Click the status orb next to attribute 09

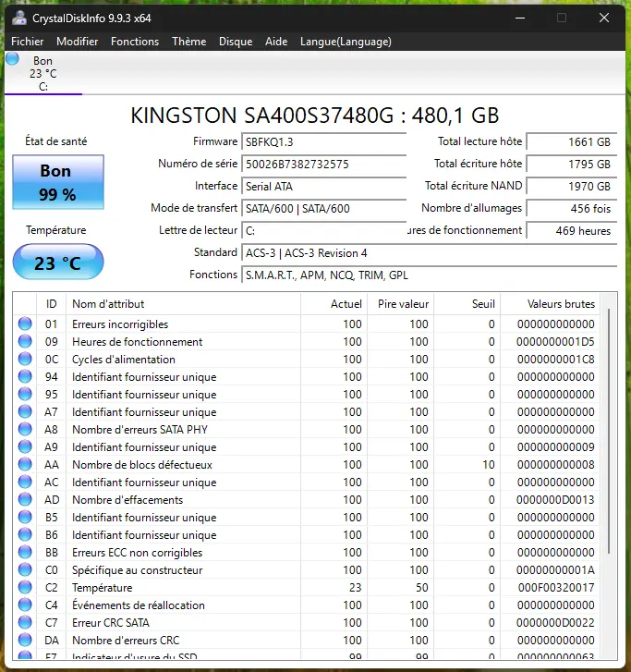tap(25, 341)
